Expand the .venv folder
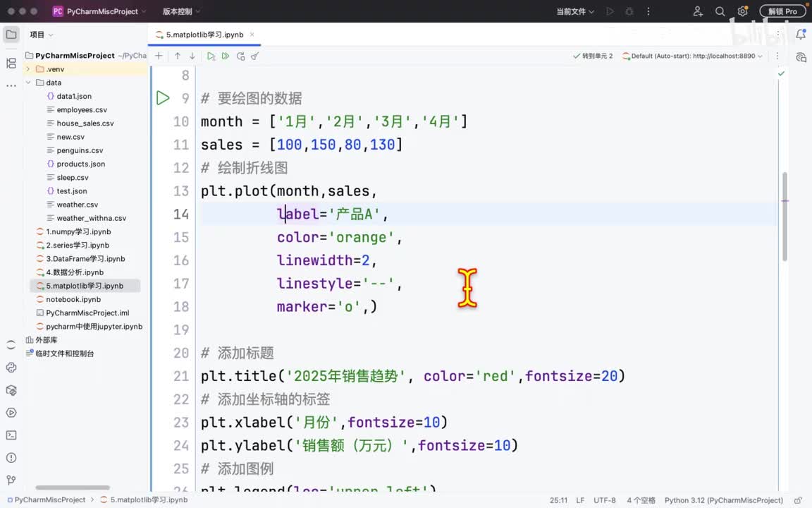This screenshot has width=812, height=508. click(x=28, y=69)
